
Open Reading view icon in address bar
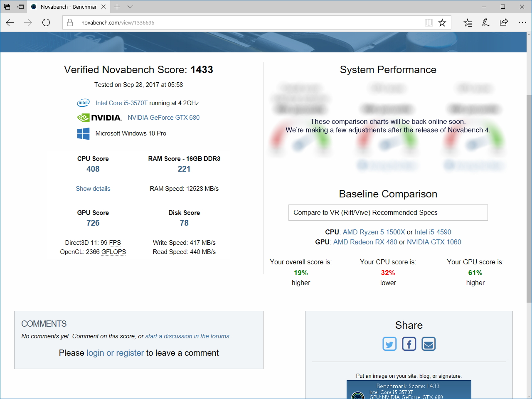coord(429,23)
